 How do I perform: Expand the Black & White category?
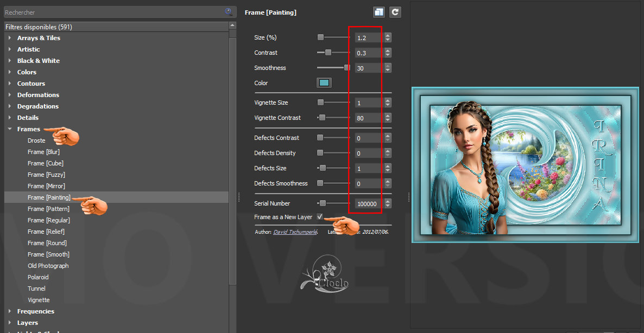pos(10,61)
